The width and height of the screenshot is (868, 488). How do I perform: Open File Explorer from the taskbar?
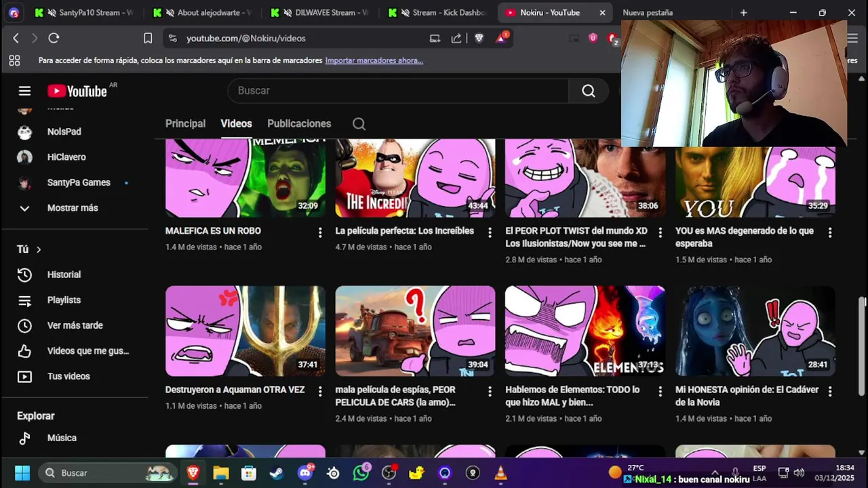221,472
